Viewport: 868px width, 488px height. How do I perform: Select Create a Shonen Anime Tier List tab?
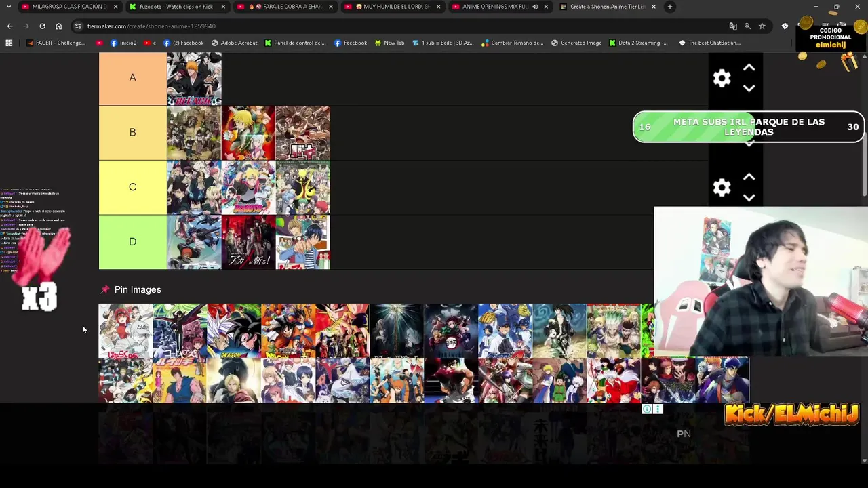[608, 7]
